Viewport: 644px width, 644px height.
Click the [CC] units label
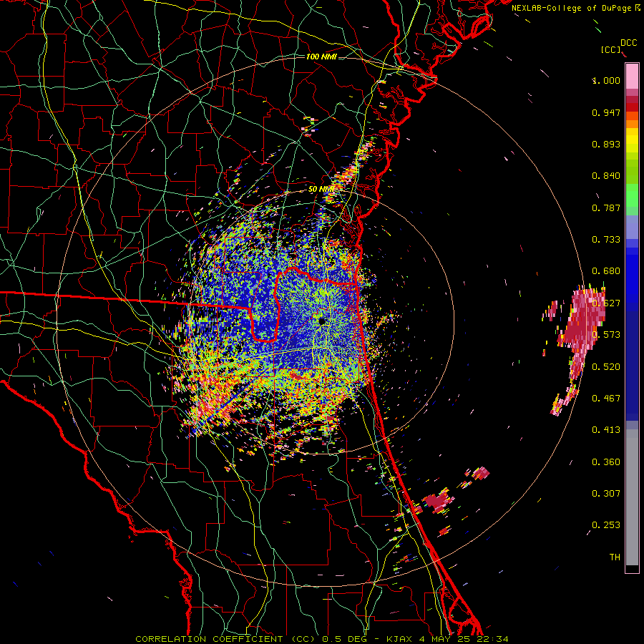click(611, 49)
